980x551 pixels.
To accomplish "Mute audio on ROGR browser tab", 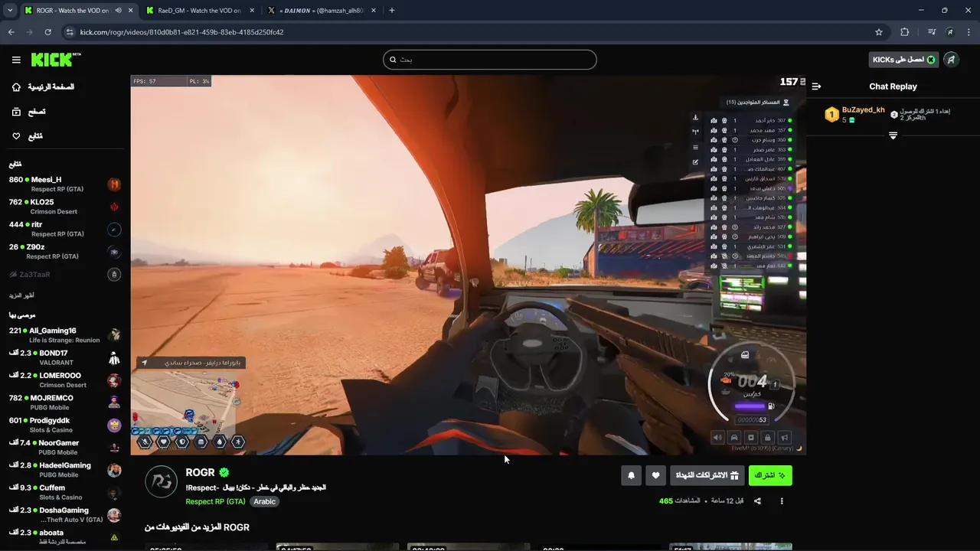I will (118, 11).
